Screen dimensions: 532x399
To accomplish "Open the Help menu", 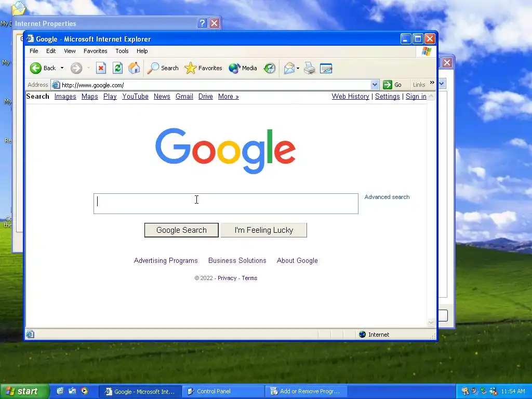I will click(x=142, y=51).
